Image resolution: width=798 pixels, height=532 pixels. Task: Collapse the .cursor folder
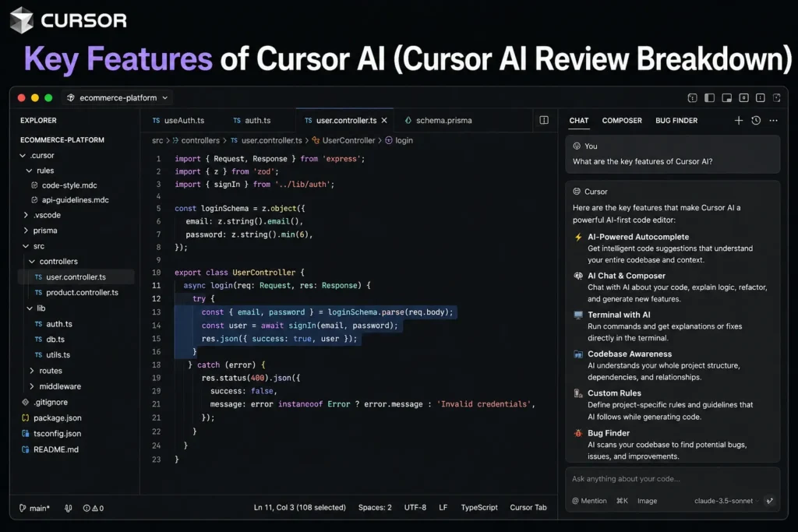[23, 156]
